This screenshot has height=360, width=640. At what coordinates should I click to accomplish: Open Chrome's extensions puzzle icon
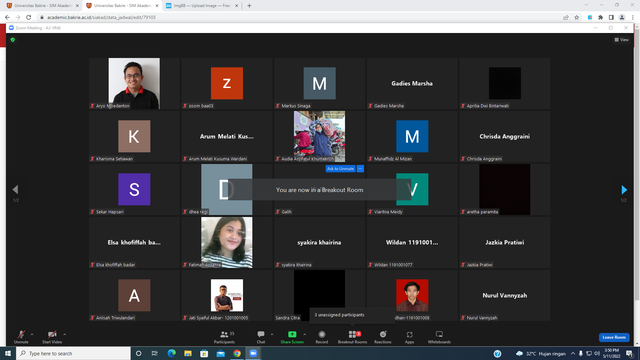point(600,18)
